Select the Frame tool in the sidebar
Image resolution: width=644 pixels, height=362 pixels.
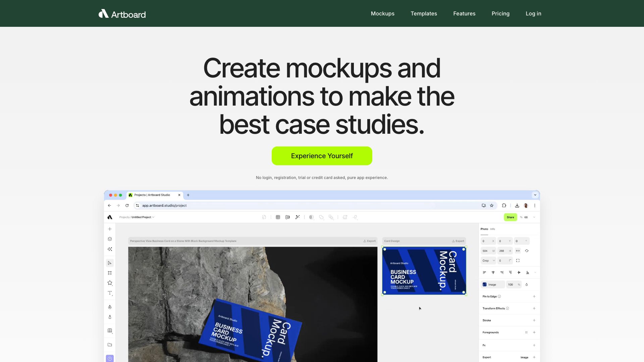[110, 273]
